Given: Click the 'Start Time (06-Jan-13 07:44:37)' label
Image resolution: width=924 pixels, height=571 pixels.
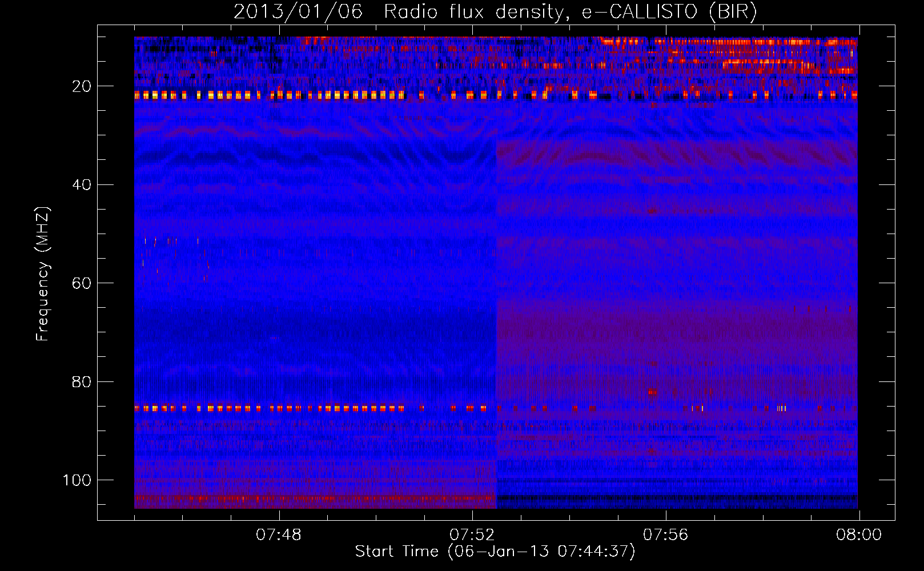Looking at the screenshot, I should tap(495, 552).
